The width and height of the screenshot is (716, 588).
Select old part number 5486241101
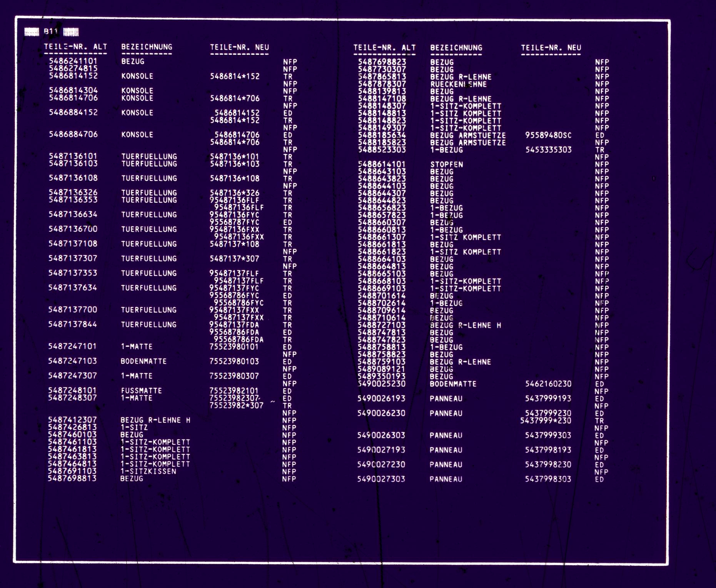tap(73, 61)
